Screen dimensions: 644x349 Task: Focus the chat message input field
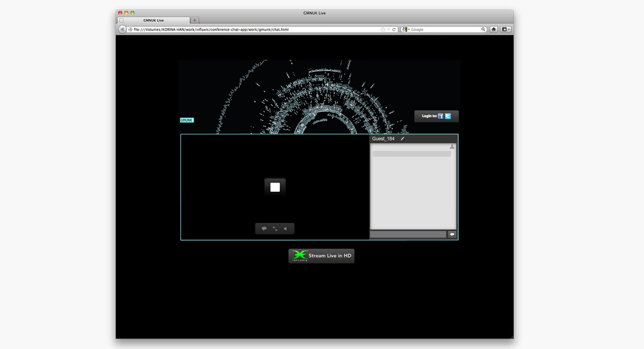click(408, 234)
